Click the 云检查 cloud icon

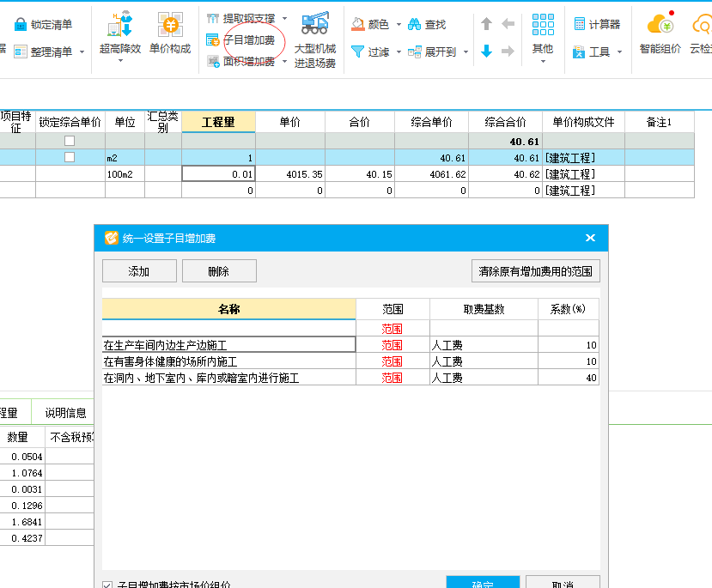[x=702, y=23]
